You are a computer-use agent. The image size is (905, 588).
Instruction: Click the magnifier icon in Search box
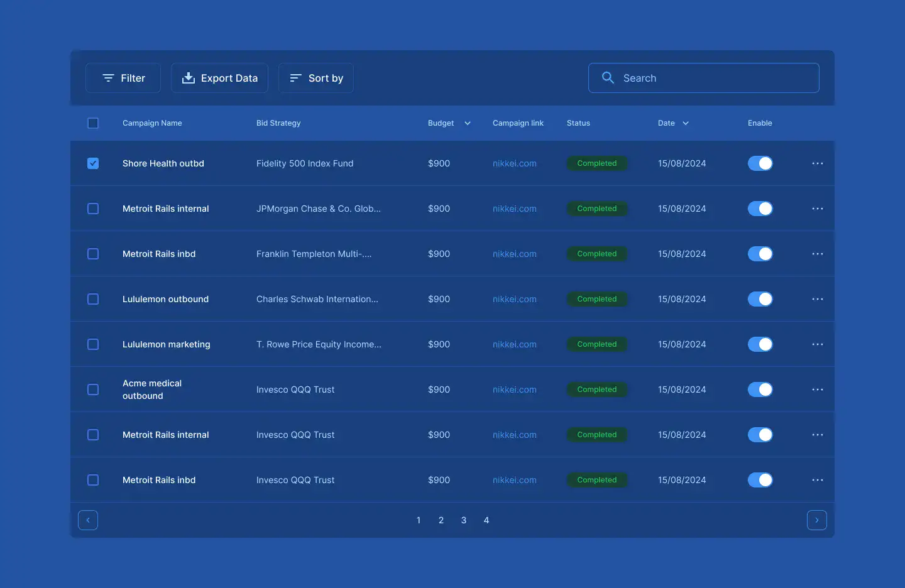point(608,78)
